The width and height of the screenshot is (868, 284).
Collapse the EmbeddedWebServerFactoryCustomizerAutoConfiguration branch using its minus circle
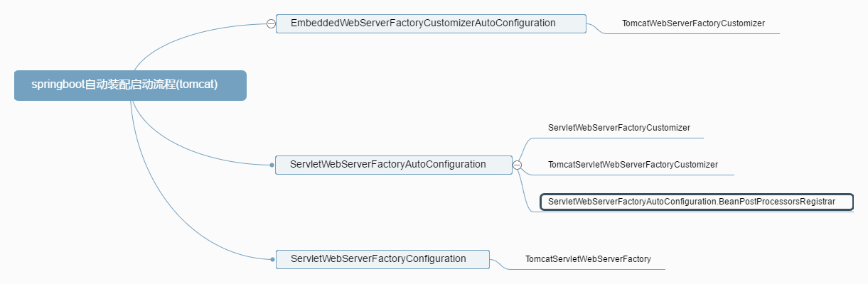point(271,23)
